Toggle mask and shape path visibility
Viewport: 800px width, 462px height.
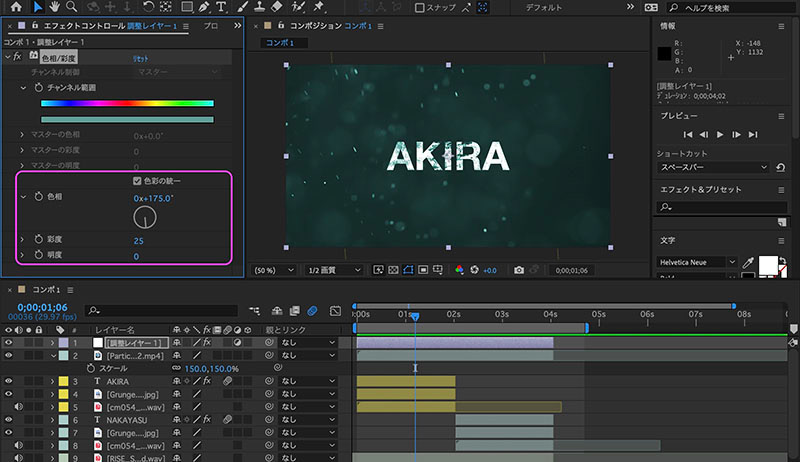[x=408, y=270]
